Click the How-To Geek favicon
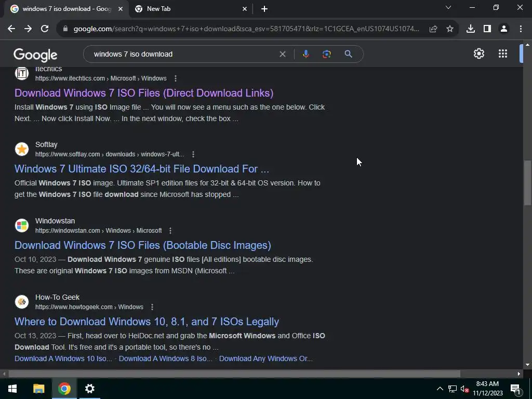 [x=22, y=302]
